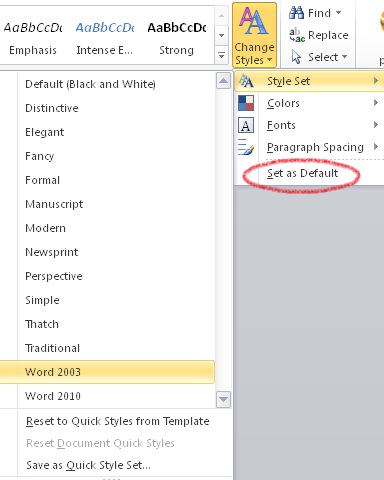Choose the Word 2010 style set
This screenshot has height=480, width=384.
coord(107,396)
